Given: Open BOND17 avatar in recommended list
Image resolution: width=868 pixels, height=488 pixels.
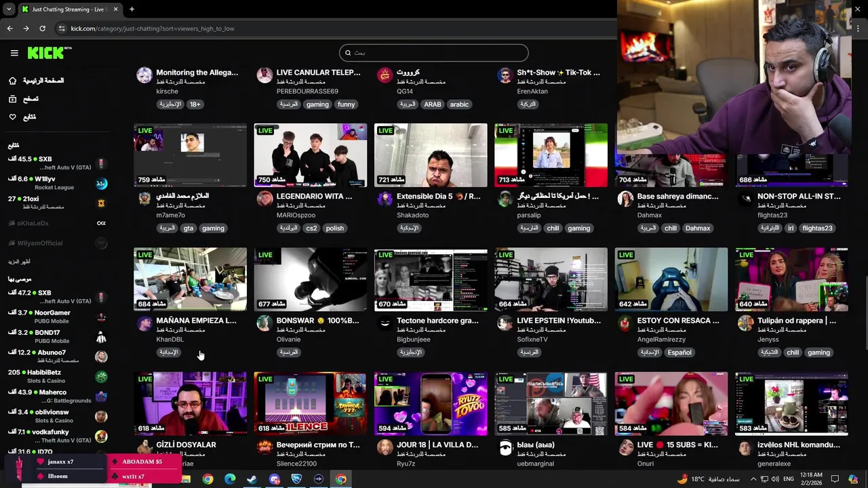Looking at the screenshot, I should [x=101, y=337].
